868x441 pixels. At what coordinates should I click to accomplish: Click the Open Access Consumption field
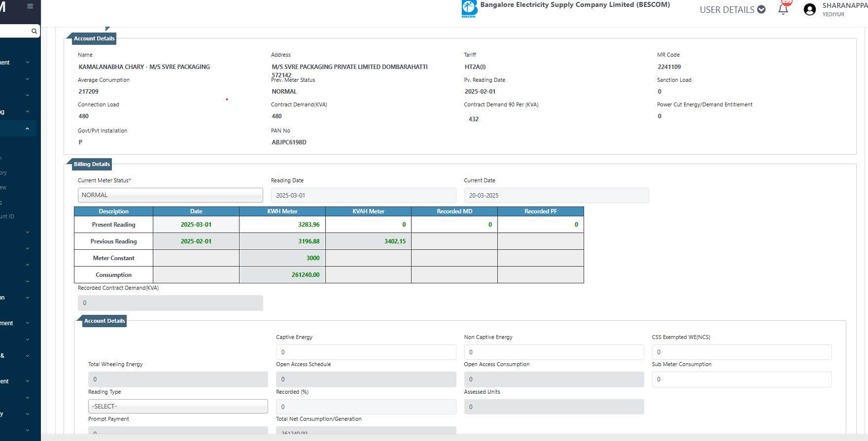point(554,379)
